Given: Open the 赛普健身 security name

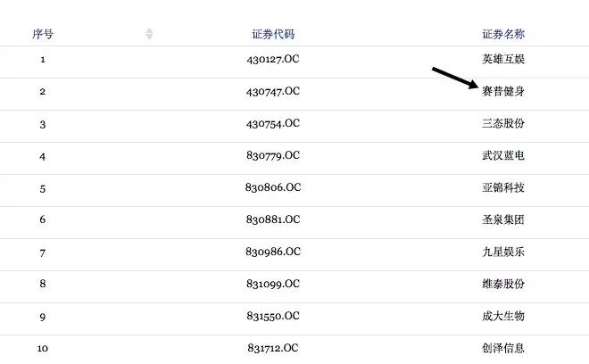Looking at the screenshot, I should [x=503, y=91].
